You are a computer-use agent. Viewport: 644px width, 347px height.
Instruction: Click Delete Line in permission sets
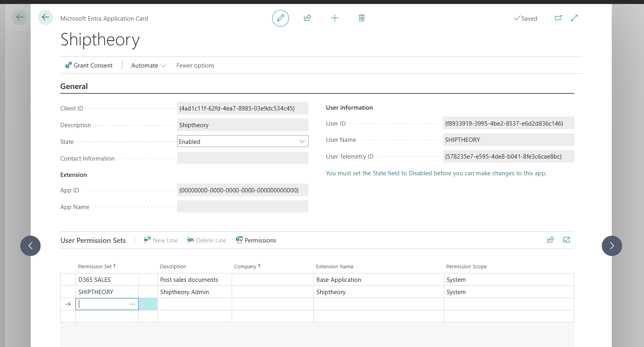click(x=207, y=240)
